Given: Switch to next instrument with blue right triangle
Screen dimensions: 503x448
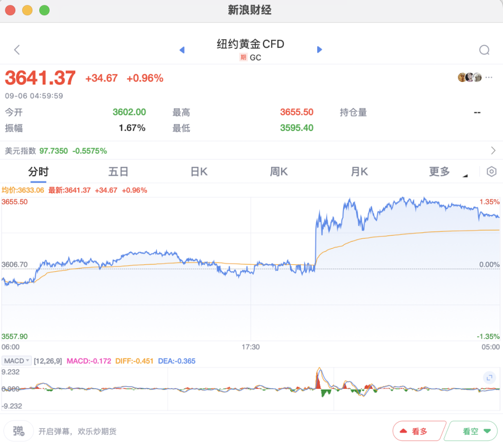Looking at the screenshot, I should (319, 50).
